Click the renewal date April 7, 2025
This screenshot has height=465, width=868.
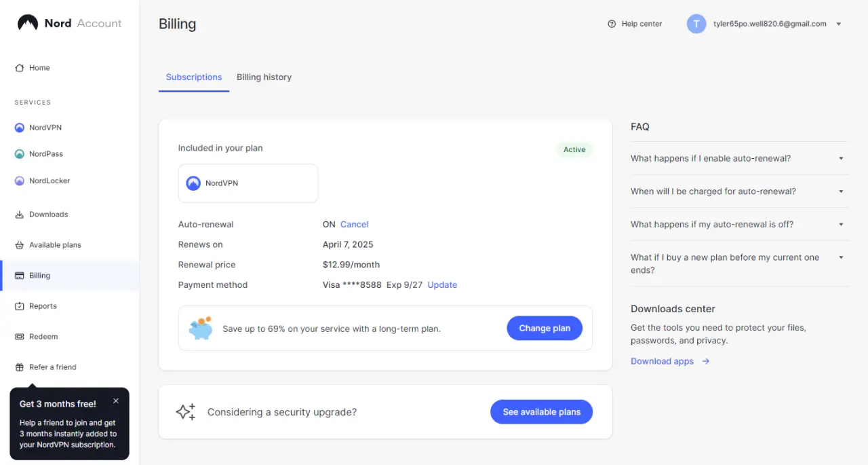point(348,244)
